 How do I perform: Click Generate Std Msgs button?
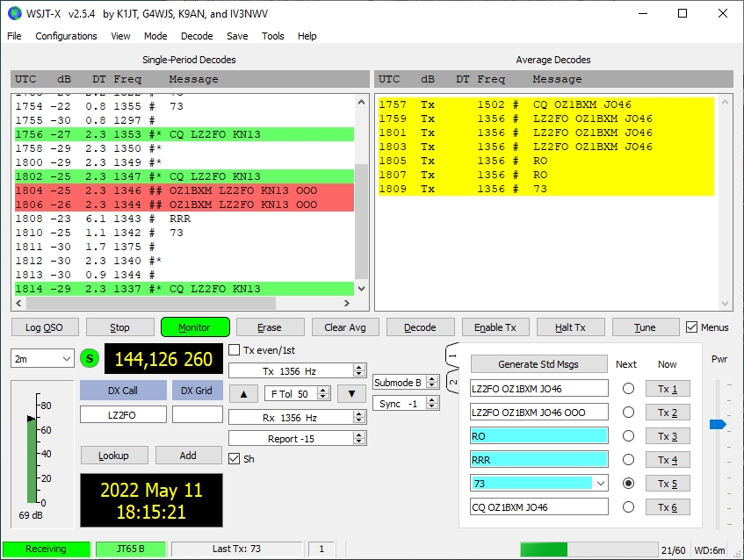(x=538, y=364)
